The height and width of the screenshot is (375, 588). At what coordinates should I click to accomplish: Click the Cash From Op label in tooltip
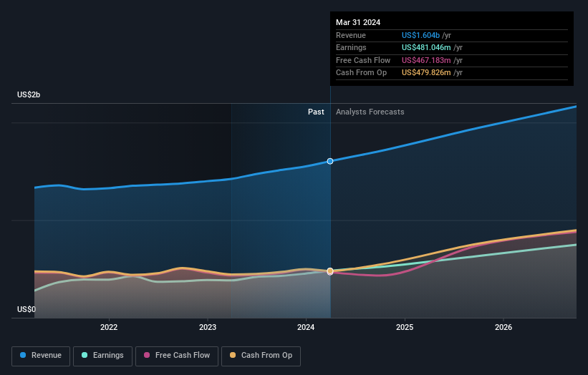point(361,73)
